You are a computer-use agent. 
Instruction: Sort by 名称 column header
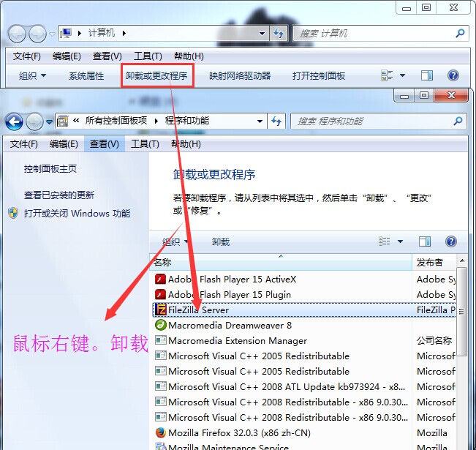tap(281, 262)
